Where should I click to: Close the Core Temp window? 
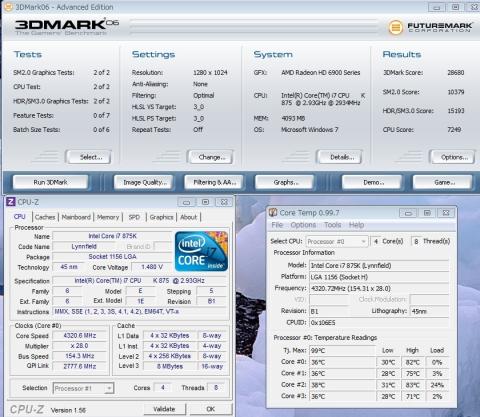coord(445,213)
